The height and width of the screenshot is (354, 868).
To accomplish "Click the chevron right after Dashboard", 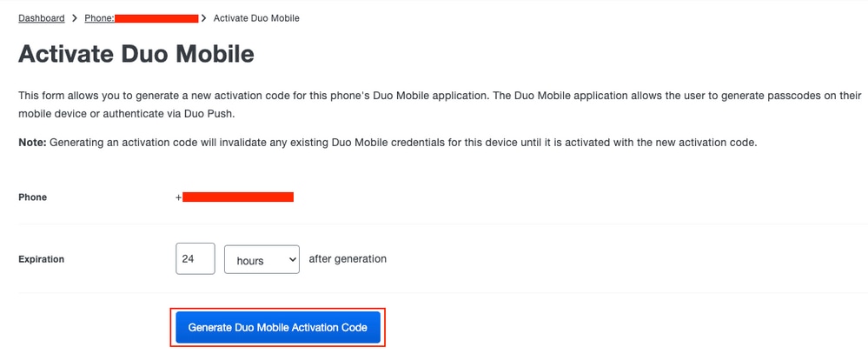I will coord(75,17).
